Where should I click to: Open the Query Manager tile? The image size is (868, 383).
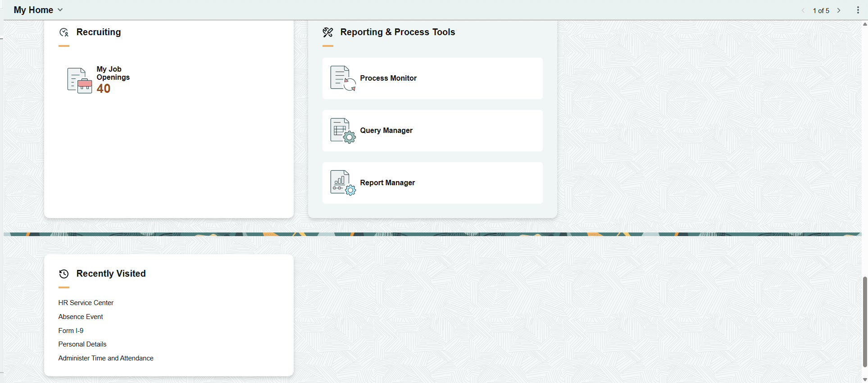pos(432,131)
